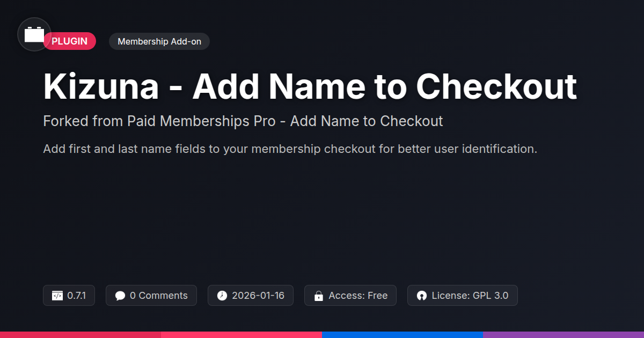Image resolution: width=644 pixels, height=338 pixels.
Task: Select the Access: Free badge
Action: tap(350, 296)
